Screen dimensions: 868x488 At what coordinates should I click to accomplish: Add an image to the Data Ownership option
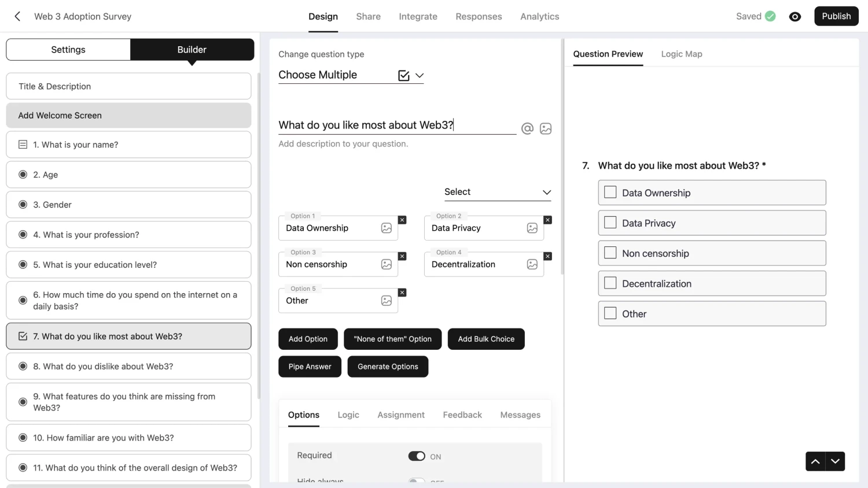coord(386,228)
